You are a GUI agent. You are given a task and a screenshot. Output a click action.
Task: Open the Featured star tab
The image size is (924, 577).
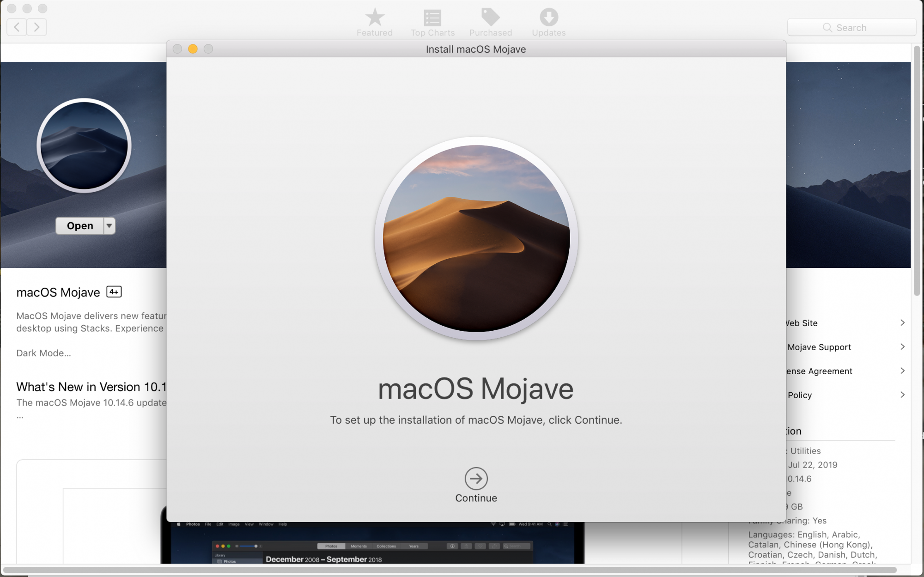[375, 18]
